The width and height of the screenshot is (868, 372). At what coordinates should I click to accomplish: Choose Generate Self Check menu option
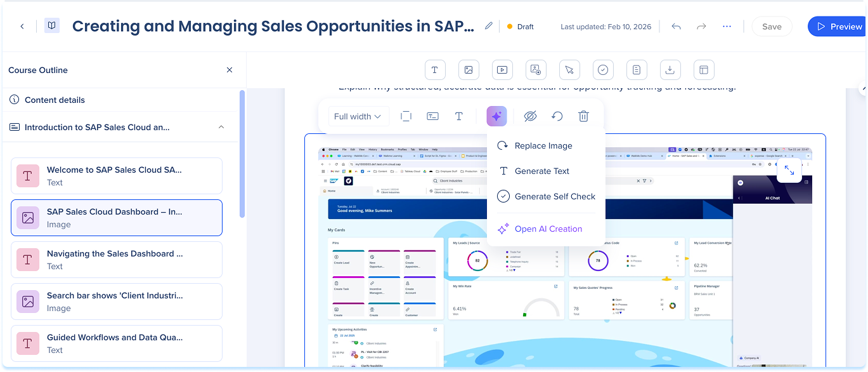[x=554, y=196]
